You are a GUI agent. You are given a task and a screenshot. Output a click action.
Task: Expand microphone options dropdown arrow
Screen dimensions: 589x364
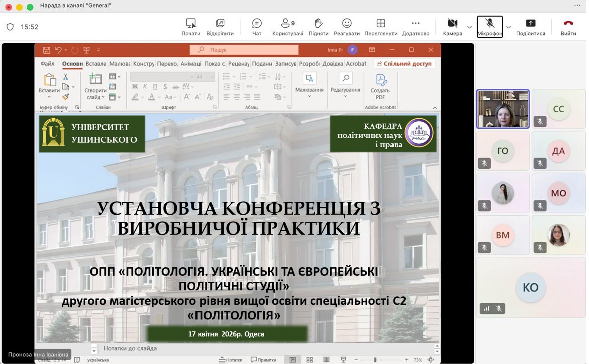point(508,27)
